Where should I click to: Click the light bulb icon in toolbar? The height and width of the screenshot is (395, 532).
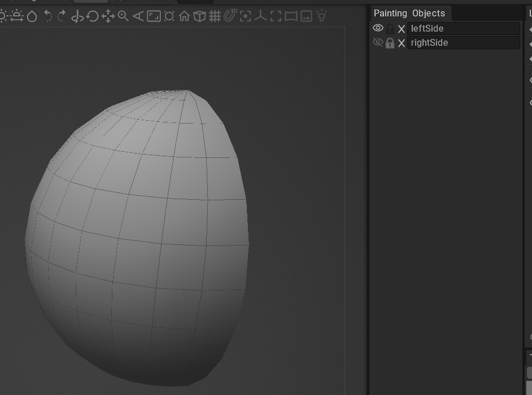tap(321, 16)
